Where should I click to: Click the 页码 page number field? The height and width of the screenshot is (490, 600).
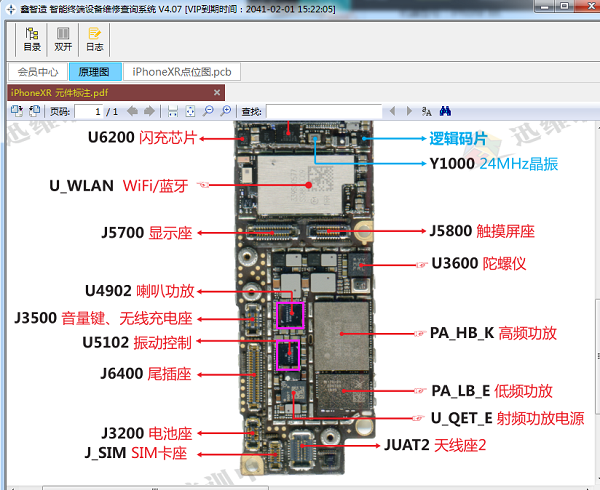coord(88,112)
